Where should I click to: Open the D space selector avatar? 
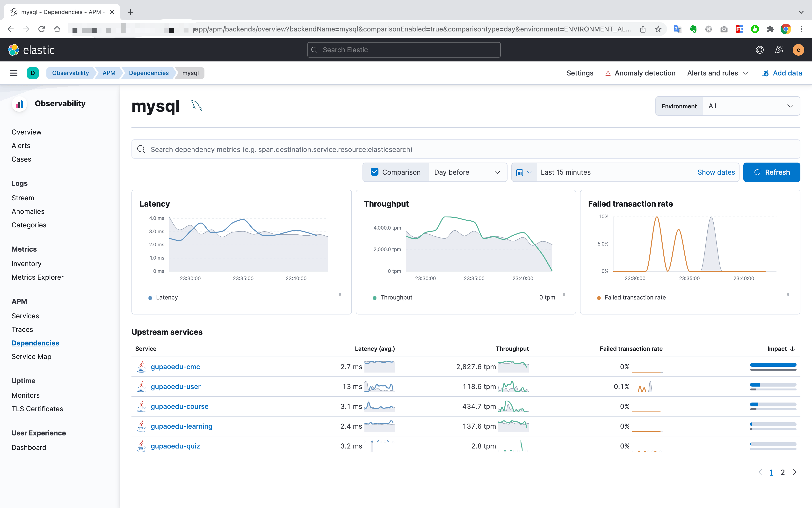coord(33,73)
